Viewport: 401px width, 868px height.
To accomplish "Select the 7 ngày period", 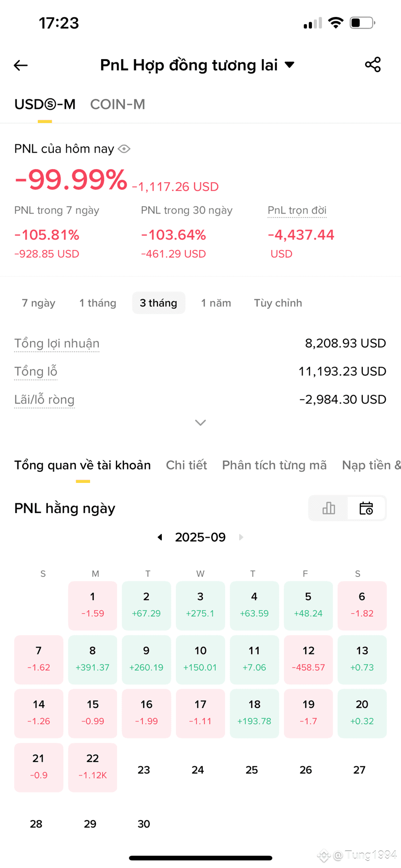I will pyautogui.click(x=39, y=303).
